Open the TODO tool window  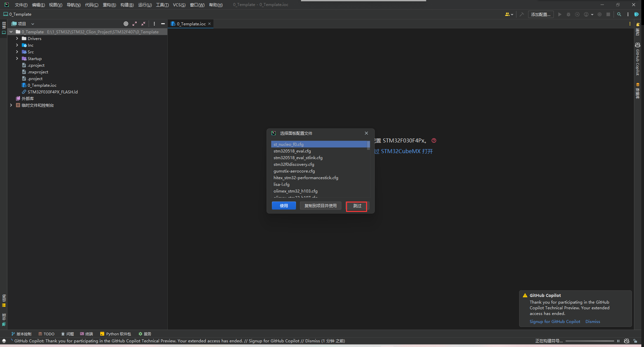pyautogui.click(x=46, y=334)
